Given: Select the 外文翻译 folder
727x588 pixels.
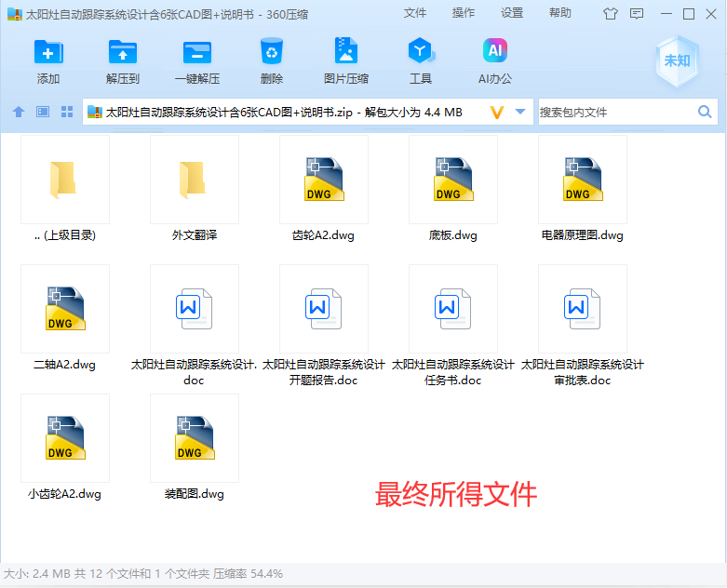Looking at the screenshot, I should point(195,180).
